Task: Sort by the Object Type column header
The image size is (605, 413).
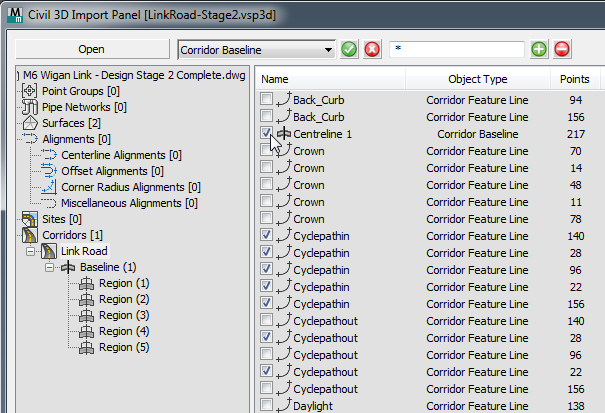Action: click(478, 79)
